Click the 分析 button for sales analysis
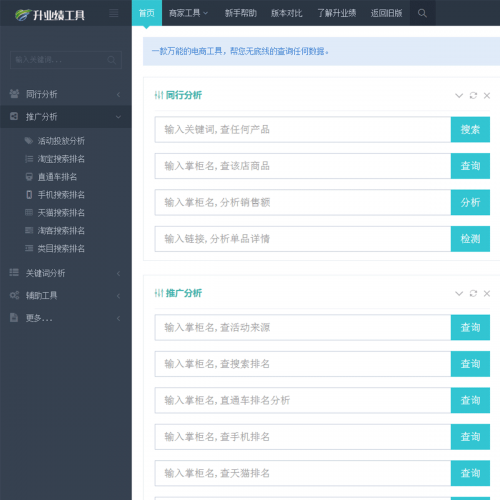The width and height of the screenshot is (500, 500). (x=470, y=202)
